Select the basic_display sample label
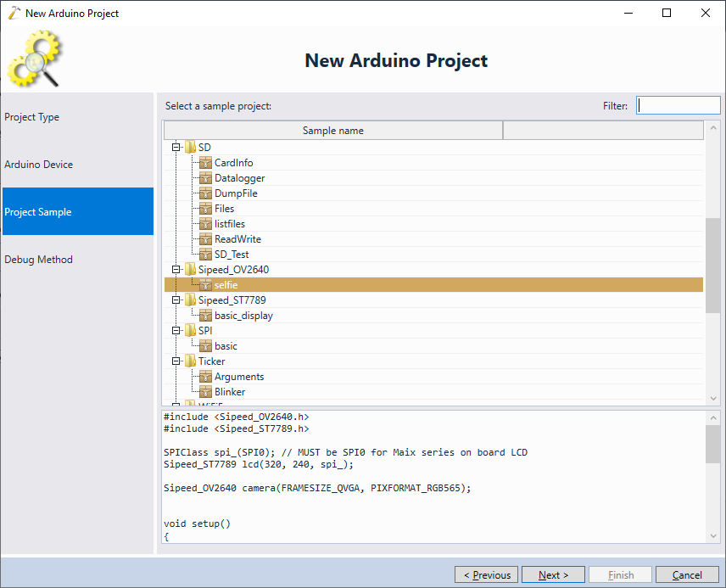 tap(244, 316)
